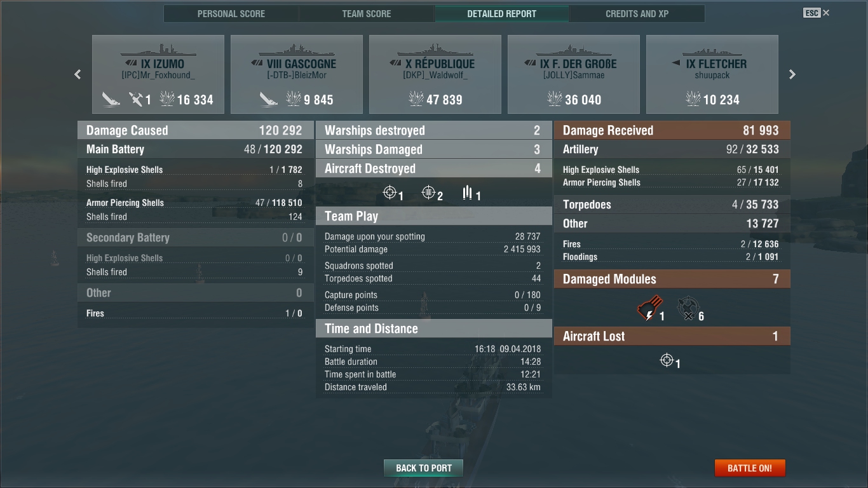Select the destroyed gun turret module icon
Viewport: 868px width, 488px height.
(688, 308)
